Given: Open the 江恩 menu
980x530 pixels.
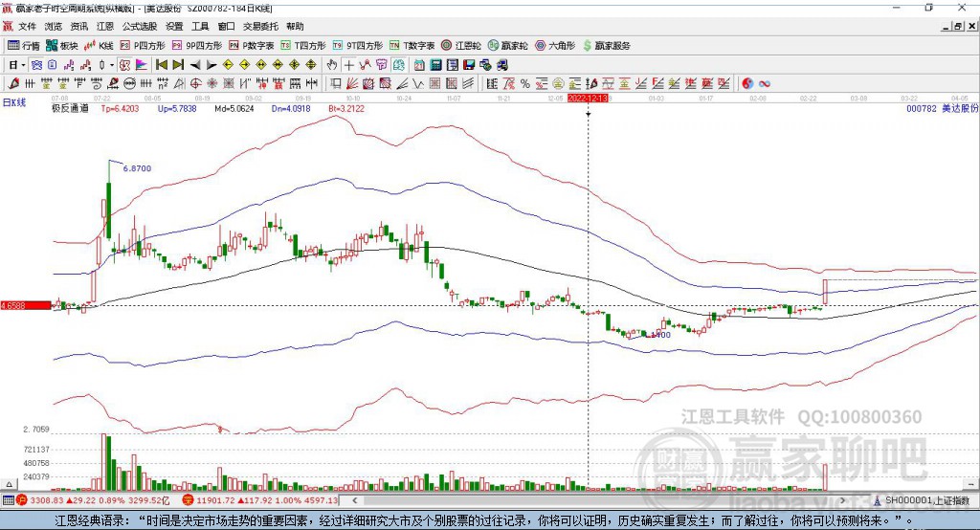Looking at the screenshot, I should coord(105,26).
